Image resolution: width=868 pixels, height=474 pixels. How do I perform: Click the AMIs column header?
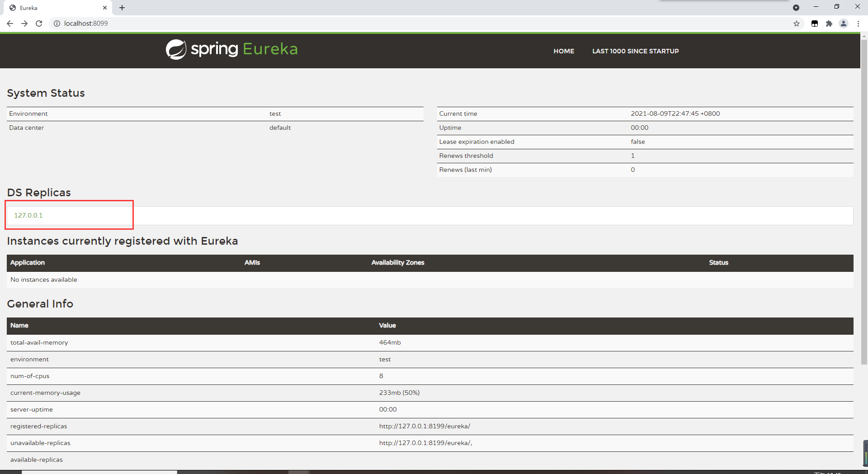(x=252, y=262)
